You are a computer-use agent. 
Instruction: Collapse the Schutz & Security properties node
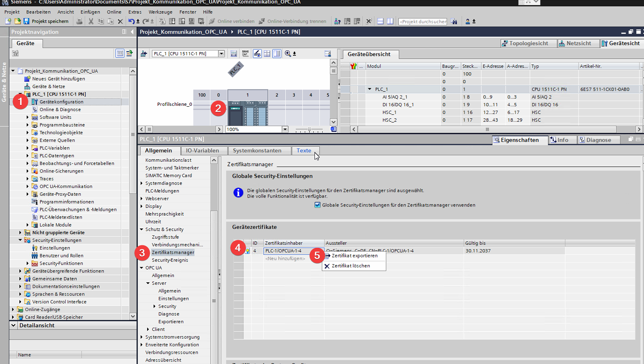click(142, 229)
